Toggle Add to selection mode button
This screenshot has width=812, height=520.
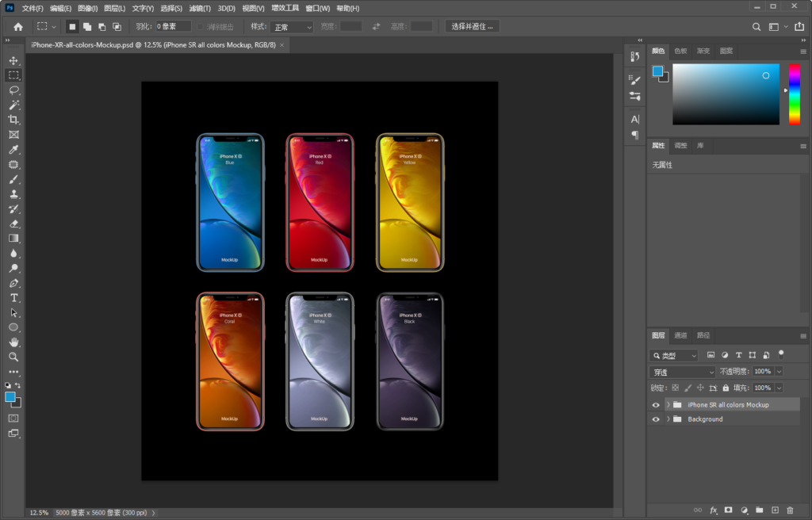tap(87, 27)
